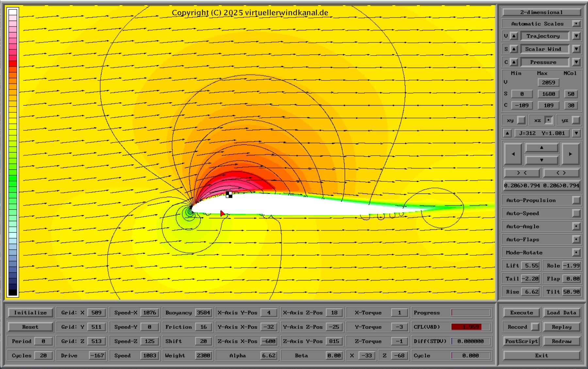Pan the view down with the down arrow

541,160
